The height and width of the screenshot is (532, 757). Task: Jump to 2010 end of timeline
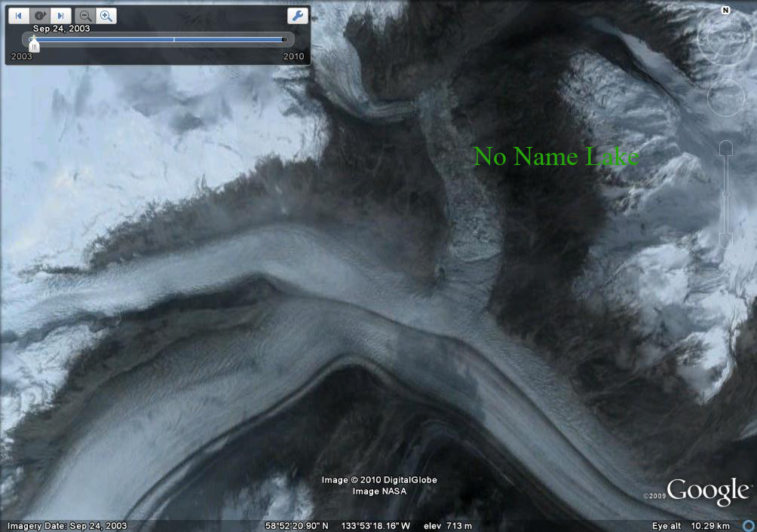coord(283,39)
